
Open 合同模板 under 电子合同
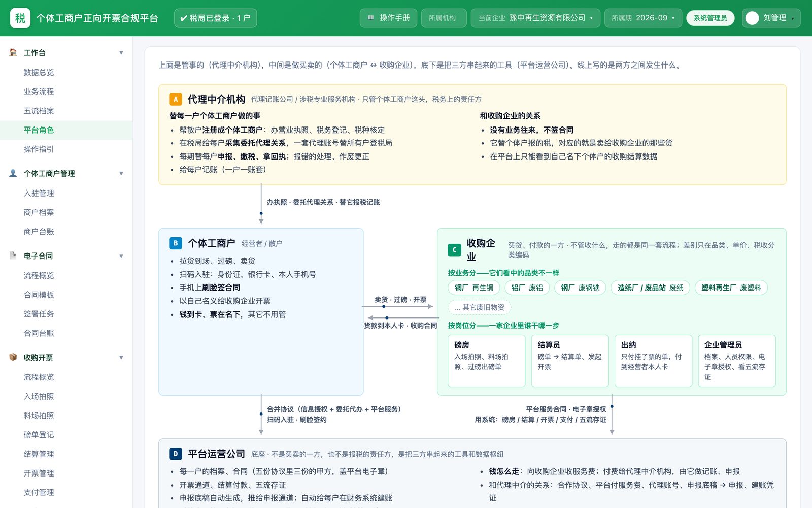(x=66, y=295)
